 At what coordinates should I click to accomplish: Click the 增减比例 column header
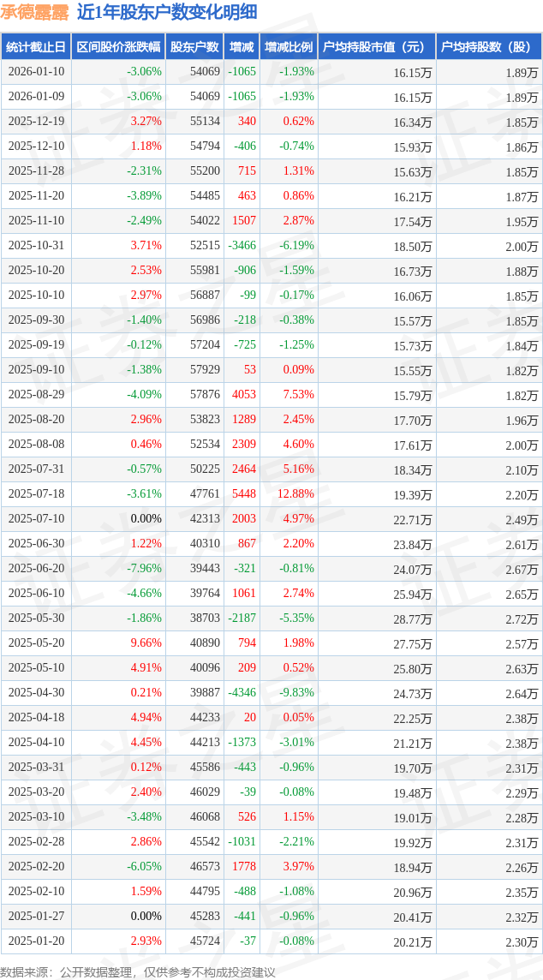pyautogui.click(x=288, y=47)
